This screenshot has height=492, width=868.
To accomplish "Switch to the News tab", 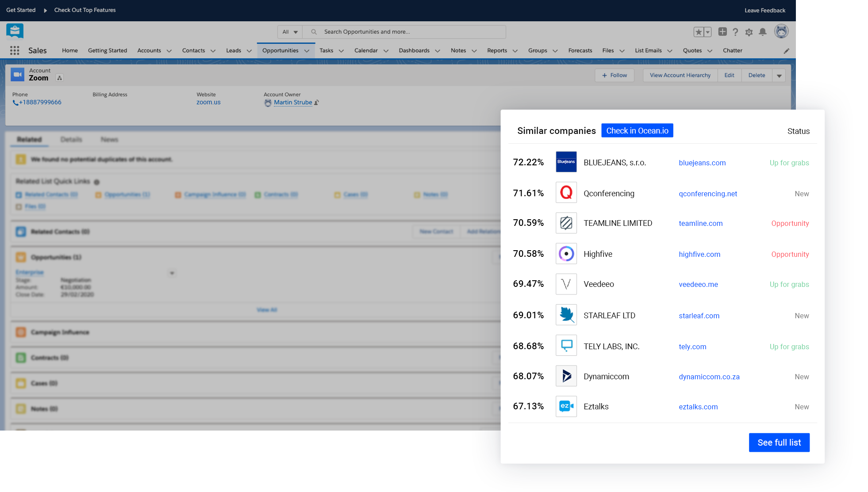I will pos(109,140).
